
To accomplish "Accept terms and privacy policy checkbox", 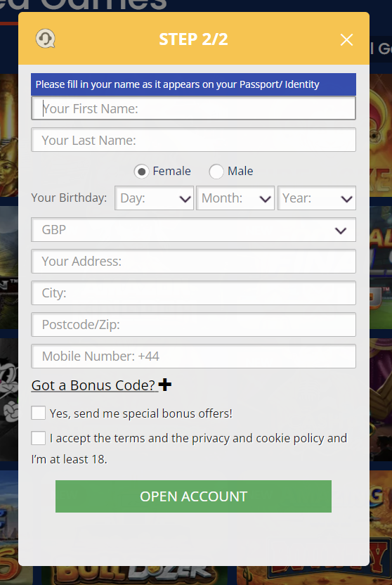I will click(39, 438).
